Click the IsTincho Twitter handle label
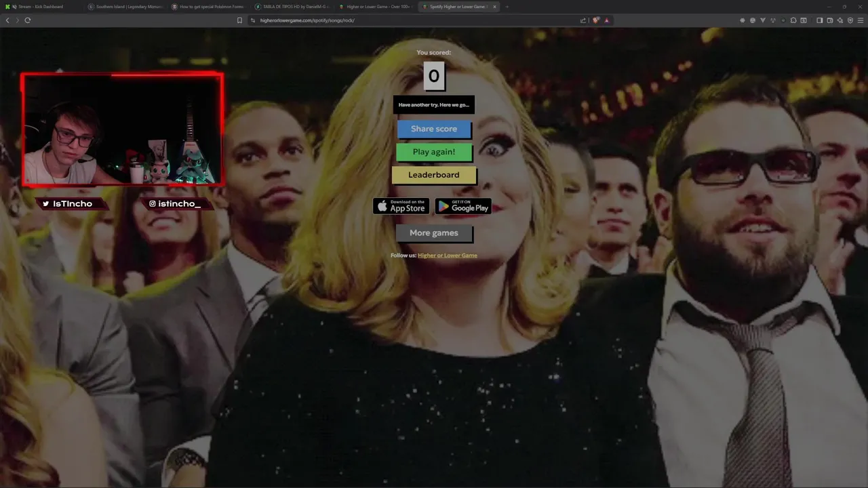Image resolution: width=868 pixels, height=488 pixels. (72, 204)
